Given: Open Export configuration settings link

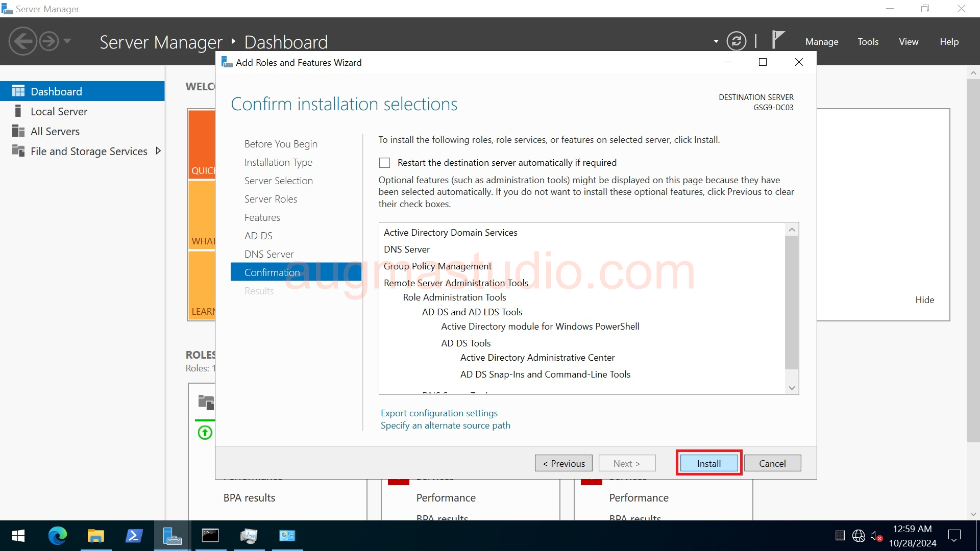Looking at the screenshot, I should click(439, 413).
